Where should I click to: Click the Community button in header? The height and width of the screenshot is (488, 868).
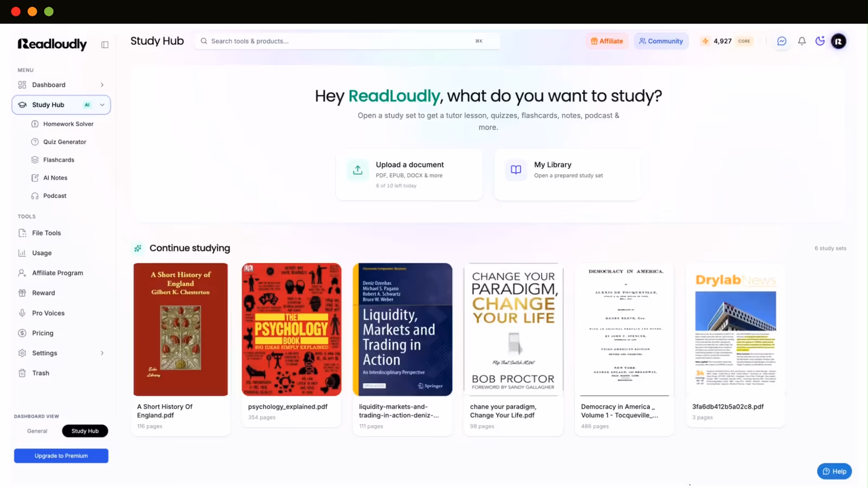coord(661,41)
